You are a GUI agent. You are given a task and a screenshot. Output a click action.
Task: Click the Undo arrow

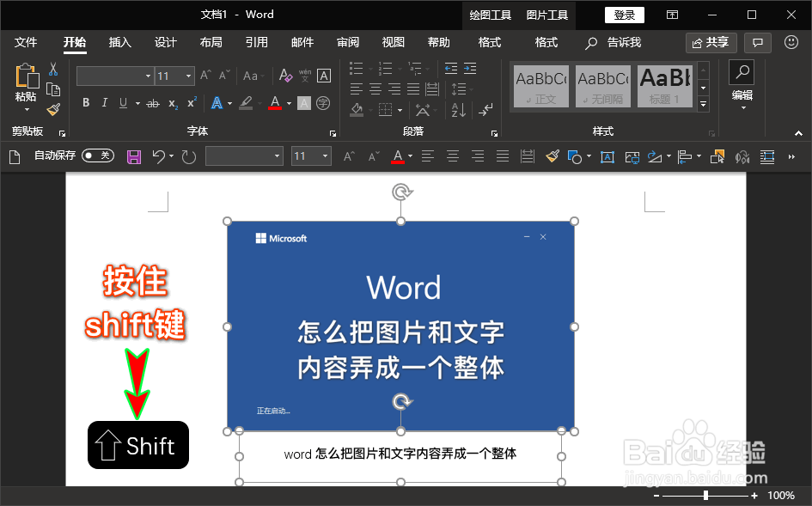tap(158, 156)
